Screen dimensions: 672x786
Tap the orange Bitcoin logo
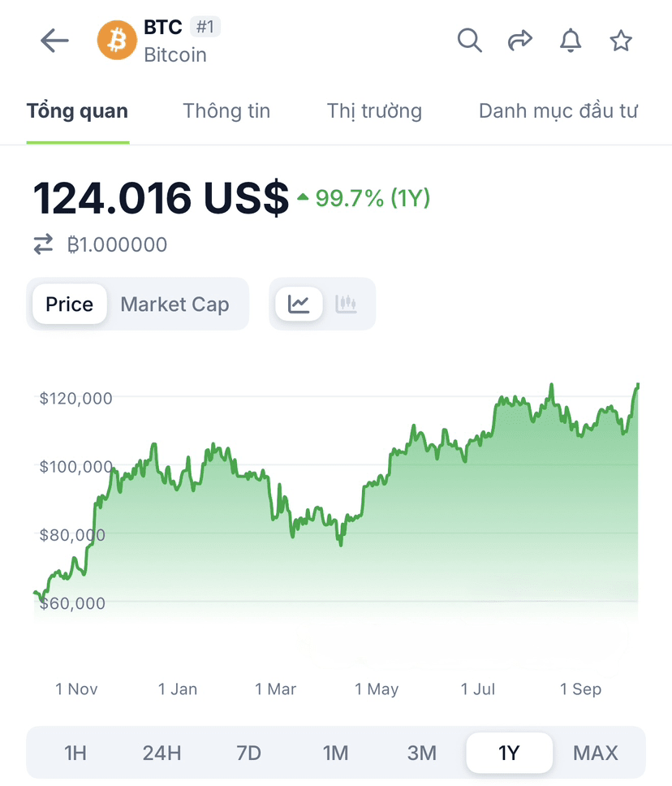(117, 40)
